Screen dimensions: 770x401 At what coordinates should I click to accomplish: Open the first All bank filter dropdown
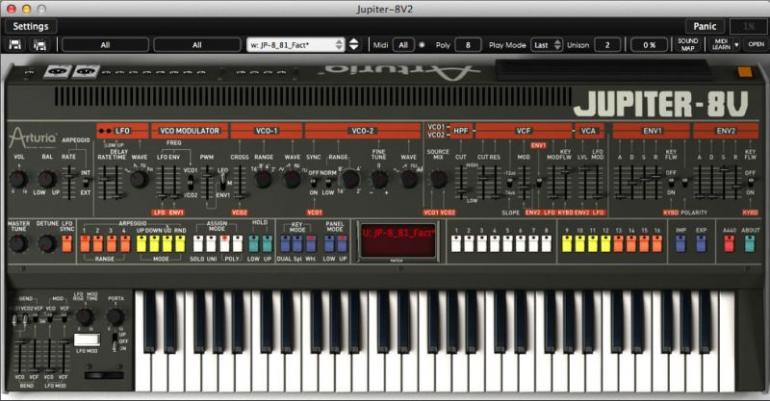[105, 45]
